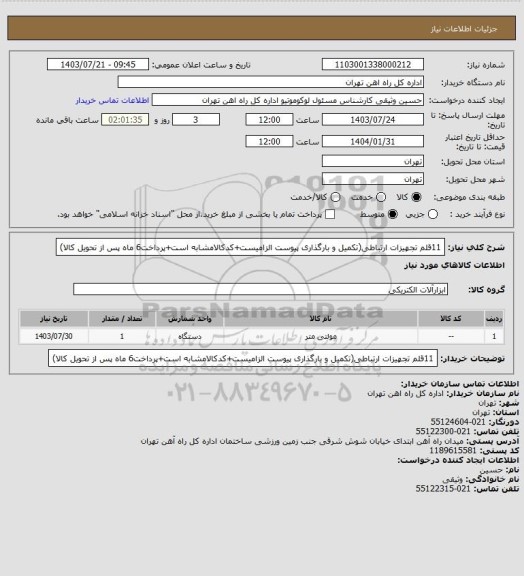The width and height of the screenshot is (524, 576).
Task: Click the تعداد / مقدار column header
Action: click(122, 319)
